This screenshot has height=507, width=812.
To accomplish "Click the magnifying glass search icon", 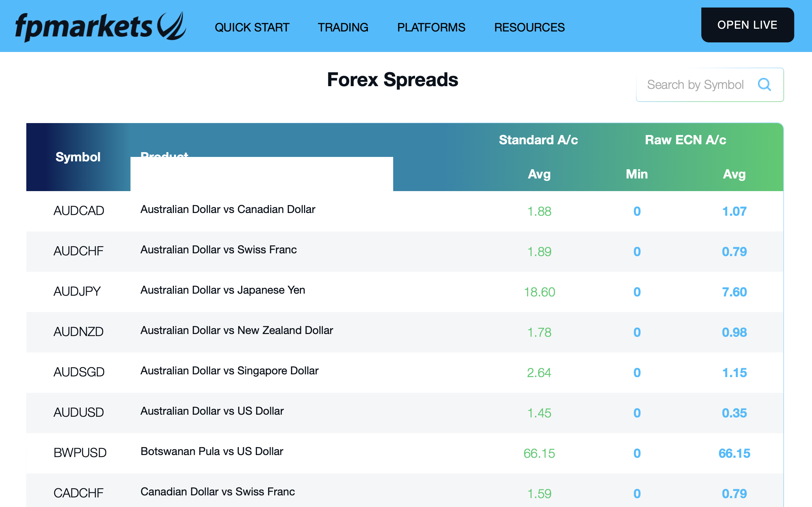I will click(765, 85).
